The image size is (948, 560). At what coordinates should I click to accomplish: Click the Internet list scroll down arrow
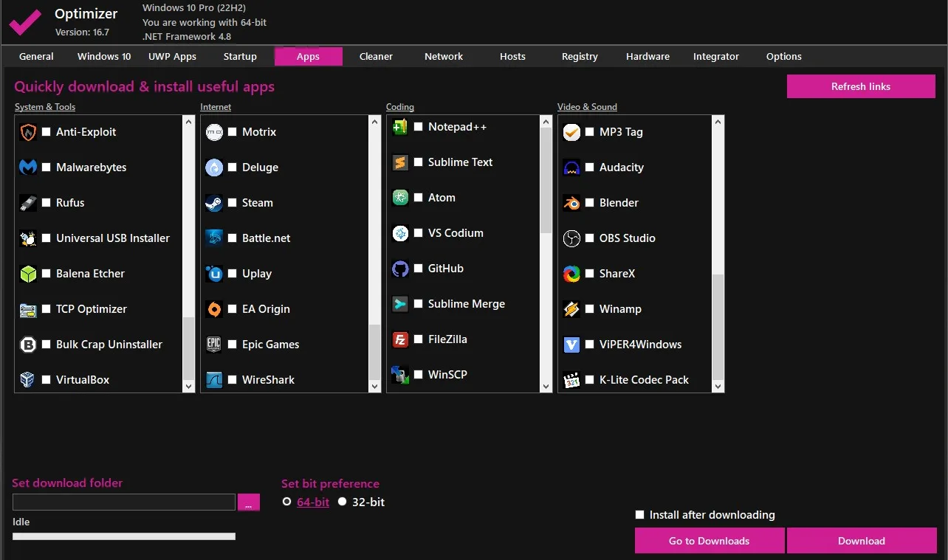(375, 386)
